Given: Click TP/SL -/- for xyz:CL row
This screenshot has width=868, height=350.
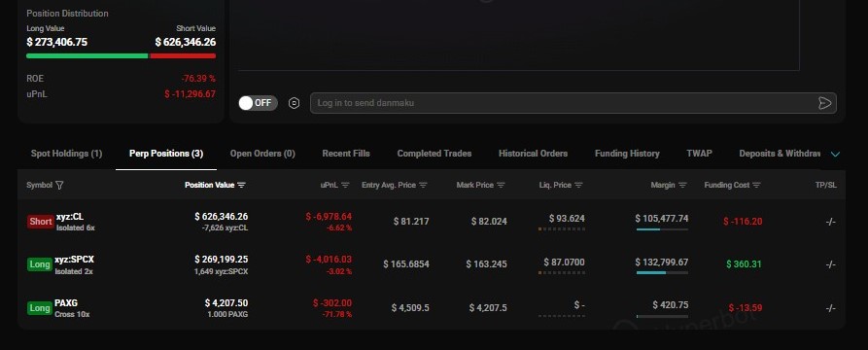Looking at the screenshot, I should pos(830,222).
